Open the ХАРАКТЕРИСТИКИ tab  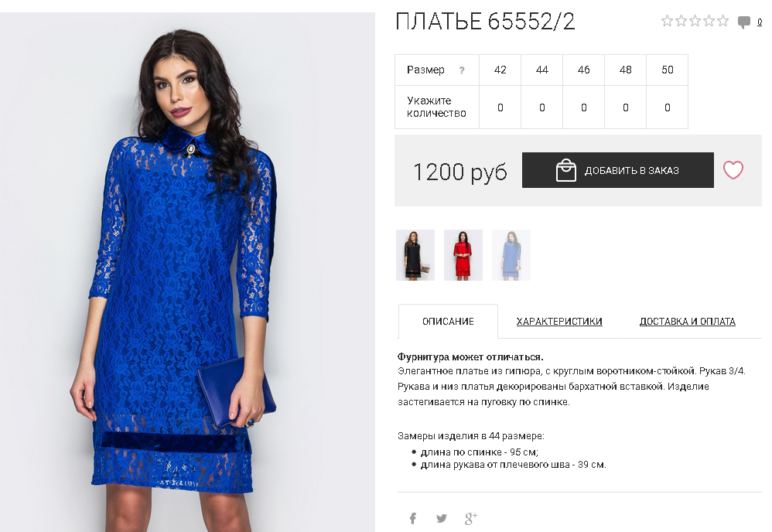point(559,322)
